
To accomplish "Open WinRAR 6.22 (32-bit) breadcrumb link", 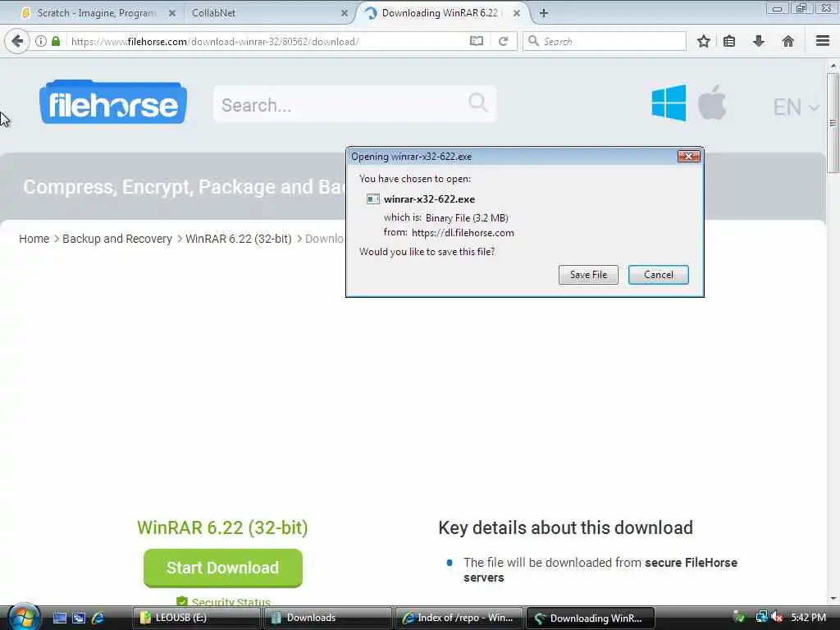I will click(239, 239).
